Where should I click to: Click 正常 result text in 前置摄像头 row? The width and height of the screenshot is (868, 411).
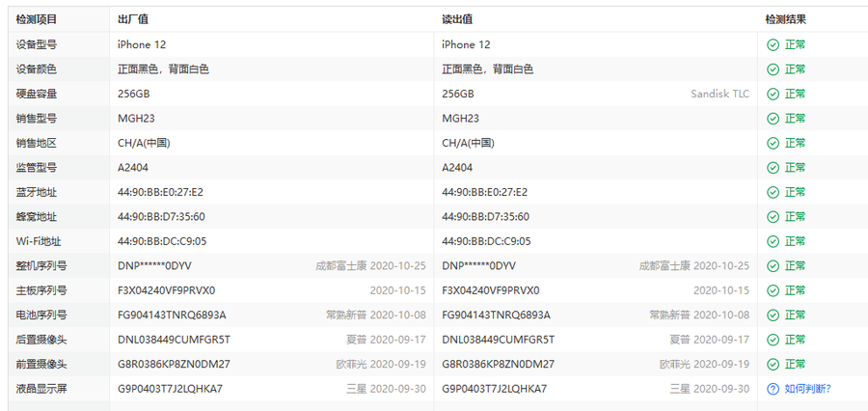pos(795,364)
